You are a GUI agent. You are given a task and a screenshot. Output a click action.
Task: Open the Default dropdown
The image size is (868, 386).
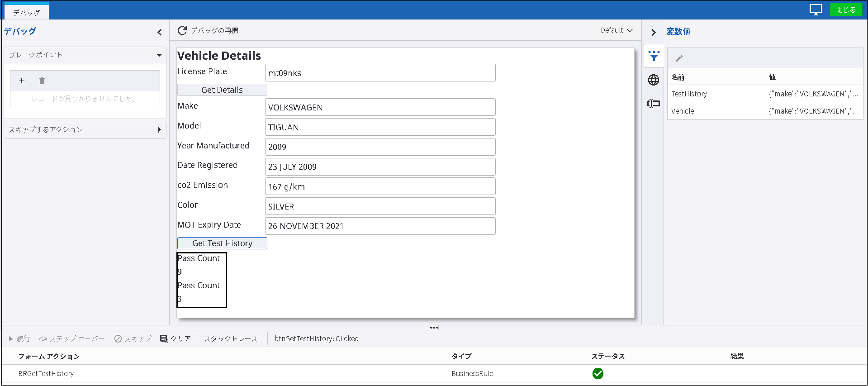[x=617, y=30]
